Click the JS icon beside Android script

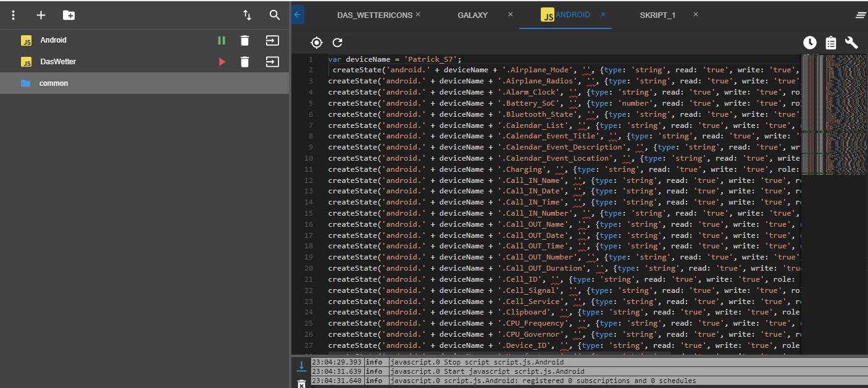[27, 41]
